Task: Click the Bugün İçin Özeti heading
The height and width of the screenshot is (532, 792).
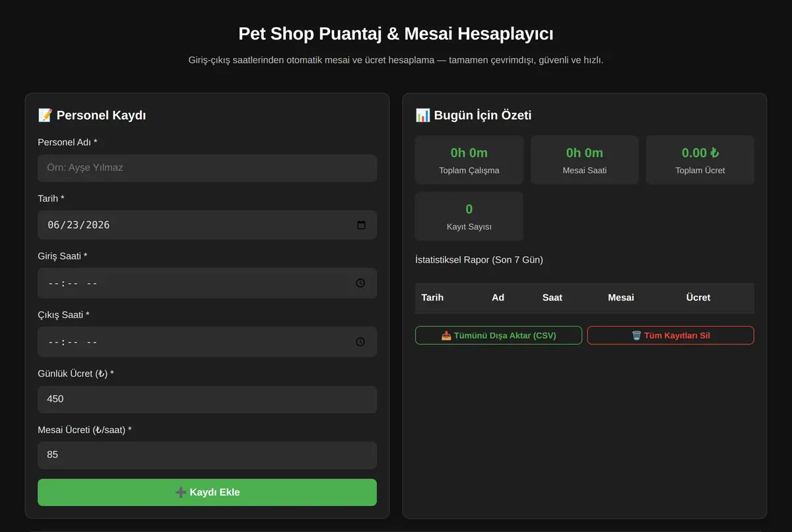Action: click(473, 116)
